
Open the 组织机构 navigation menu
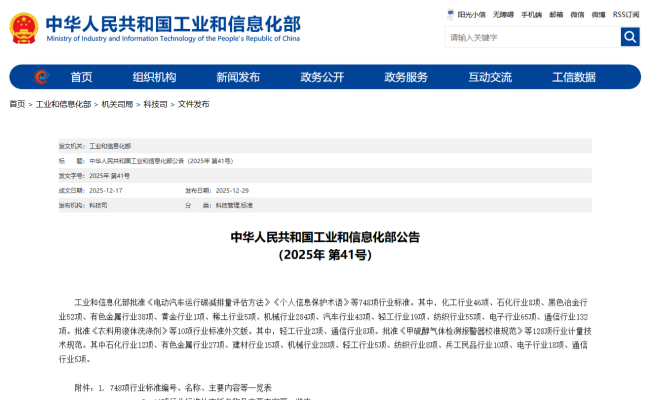[154, 77]
